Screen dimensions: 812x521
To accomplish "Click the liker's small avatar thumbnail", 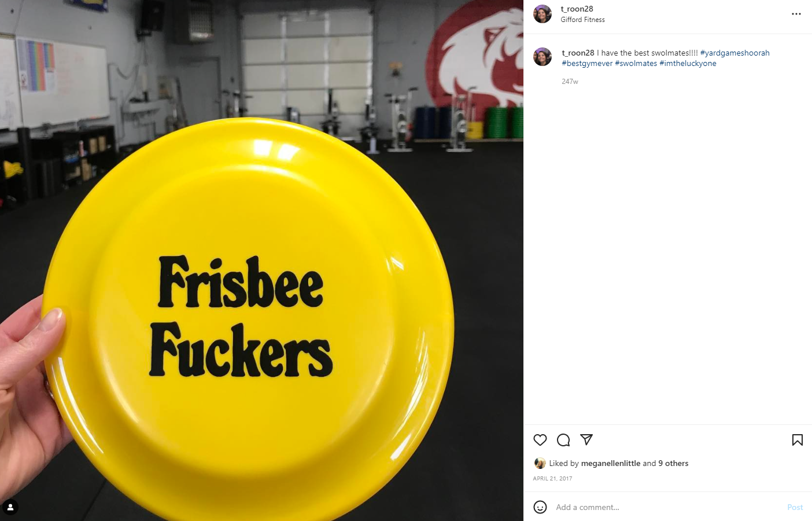I will coord(540,463).
